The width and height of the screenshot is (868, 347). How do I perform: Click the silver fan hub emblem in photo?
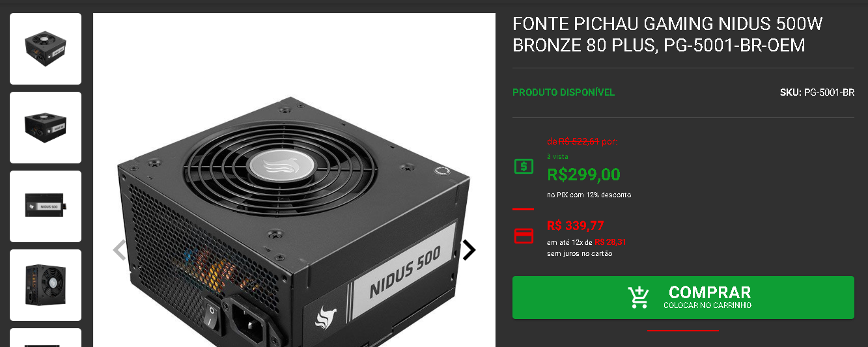tap(281, 166)
